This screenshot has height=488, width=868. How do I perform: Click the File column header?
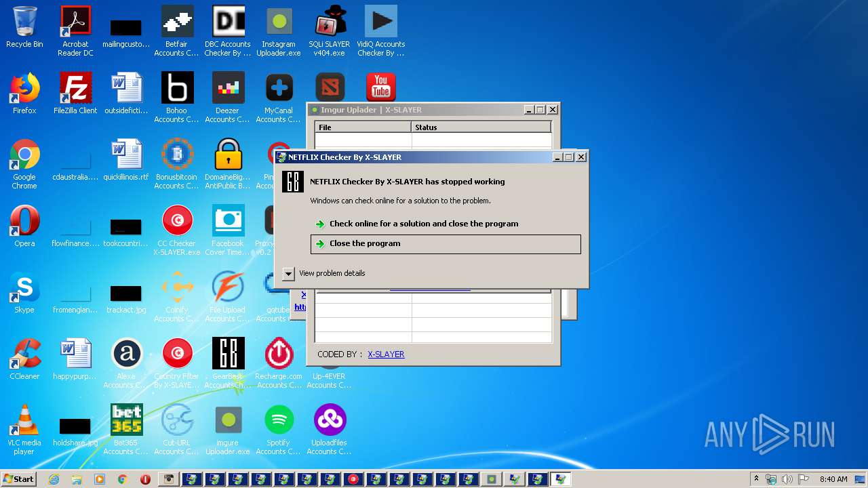[363, 127]
